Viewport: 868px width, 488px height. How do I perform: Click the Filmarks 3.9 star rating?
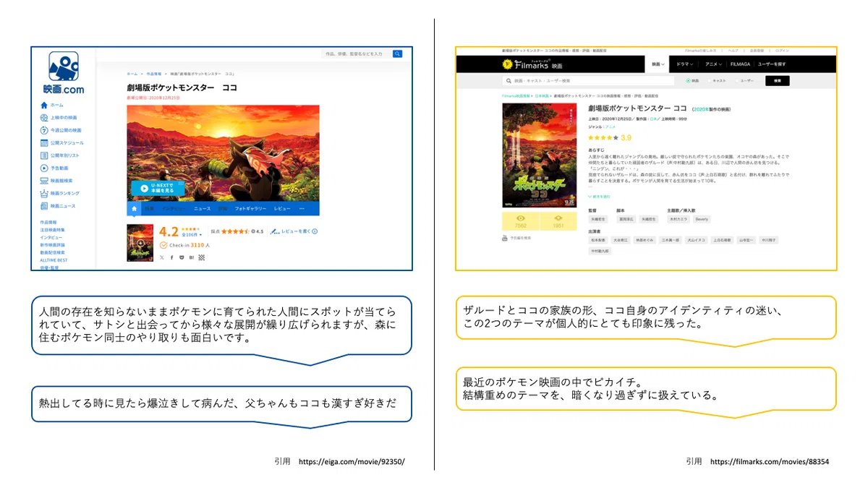coord(610,137)
